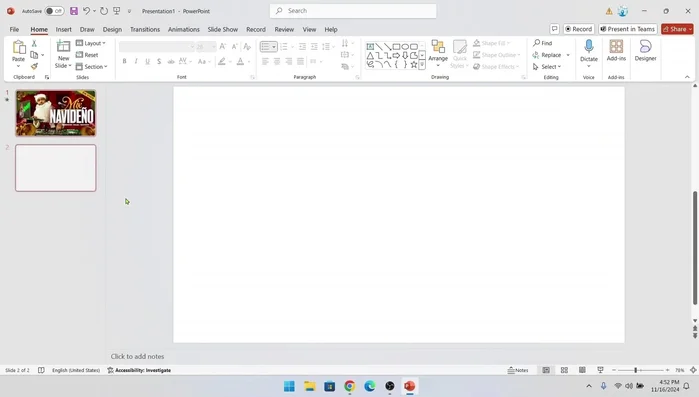Click the zoom in plus button

pos(667,370)
